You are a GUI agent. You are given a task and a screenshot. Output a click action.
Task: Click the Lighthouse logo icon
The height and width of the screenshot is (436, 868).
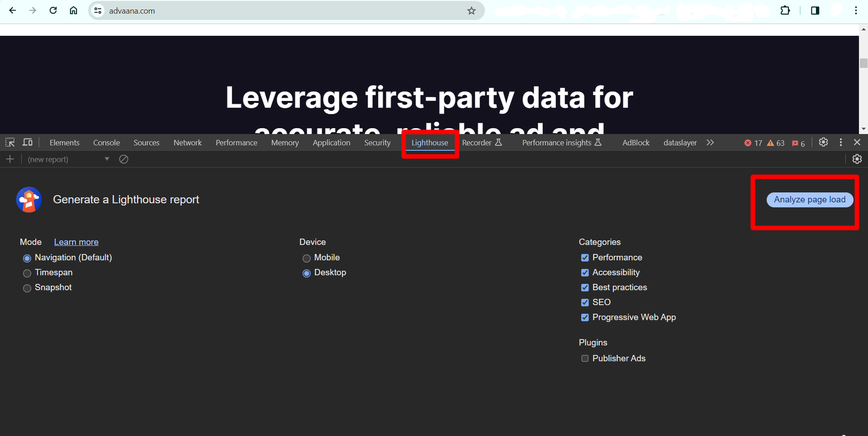pyautogui.click(x=29, y=200)
